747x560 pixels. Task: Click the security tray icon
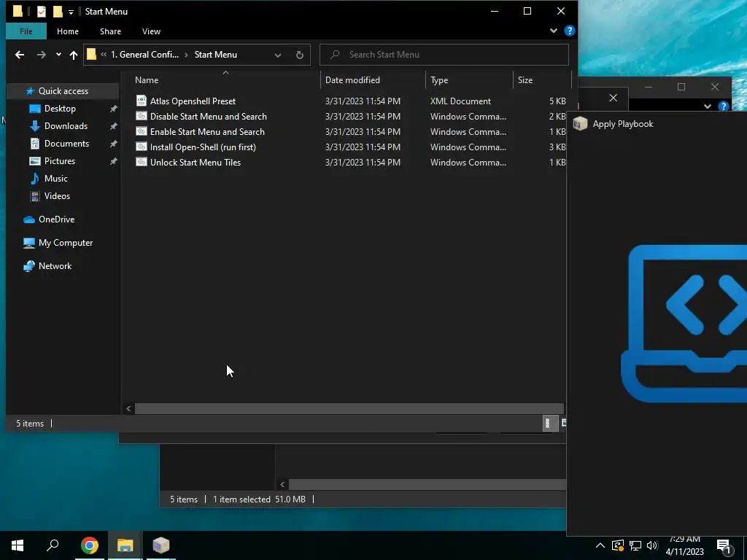pos(617,545)
